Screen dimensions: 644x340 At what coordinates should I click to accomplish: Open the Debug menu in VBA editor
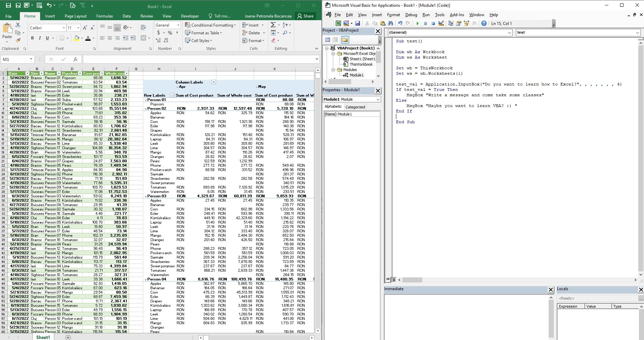click(411, 15)
